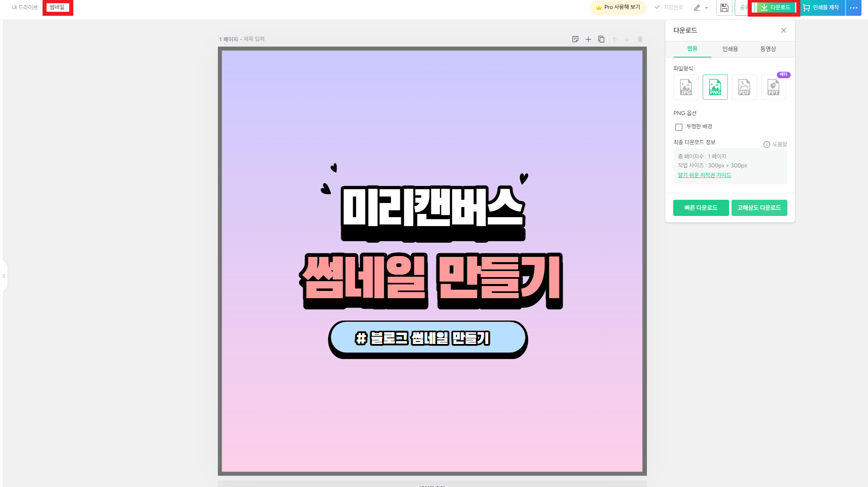Open the page memo note icon
The height and width of the screenshot is (487, 868).
click(575, 39)
